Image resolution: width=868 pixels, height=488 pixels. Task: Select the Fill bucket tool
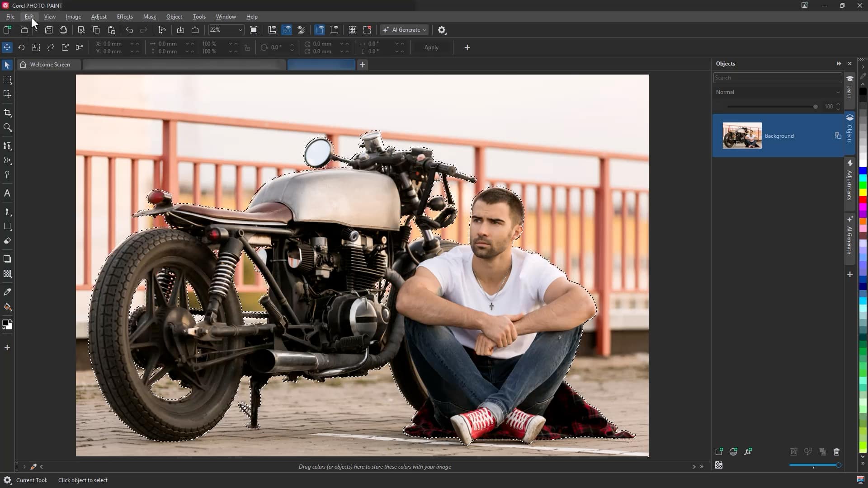7,307
